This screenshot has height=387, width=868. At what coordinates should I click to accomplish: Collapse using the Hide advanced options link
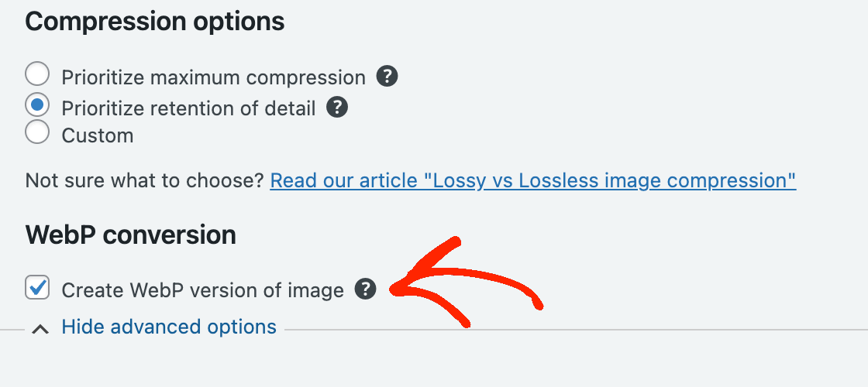169,327
